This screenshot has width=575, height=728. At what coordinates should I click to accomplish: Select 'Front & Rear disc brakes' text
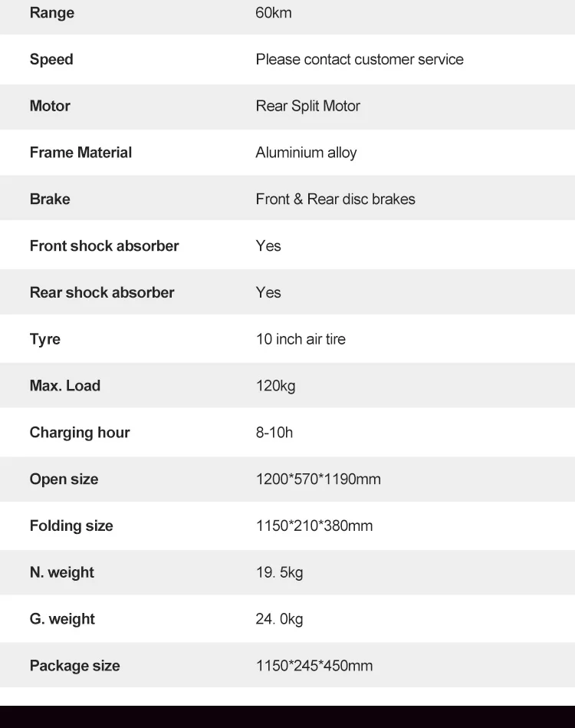336,199
